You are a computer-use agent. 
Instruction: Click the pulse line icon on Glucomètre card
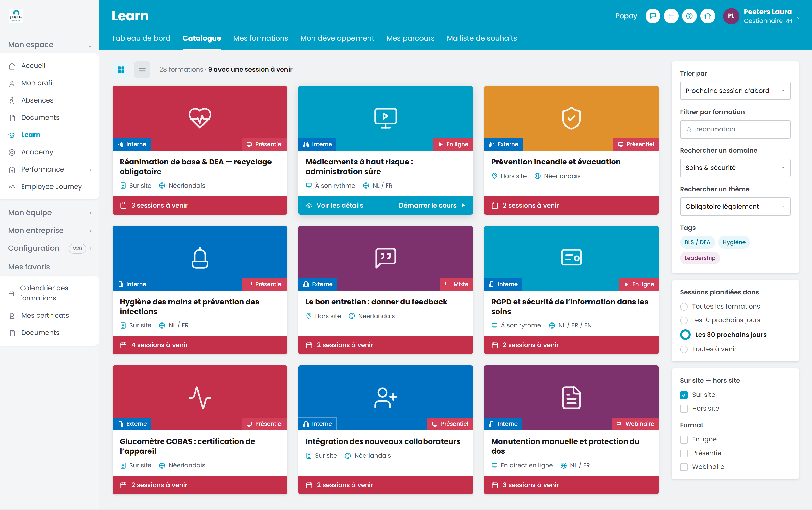(x=200, y=398)
